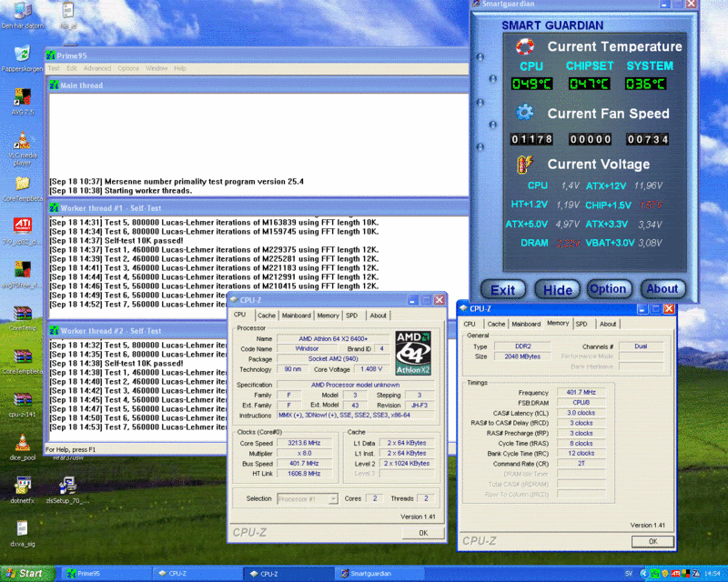
Task: Switch to Cache tab in left CPU-Z
Action: click(267, 316)
